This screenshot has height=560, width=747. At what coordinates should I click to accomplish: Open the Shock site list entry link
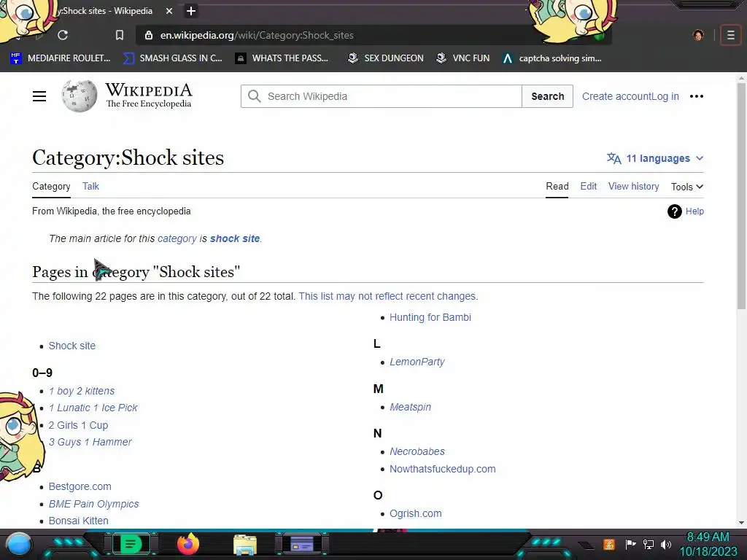(x=72, y=346)
